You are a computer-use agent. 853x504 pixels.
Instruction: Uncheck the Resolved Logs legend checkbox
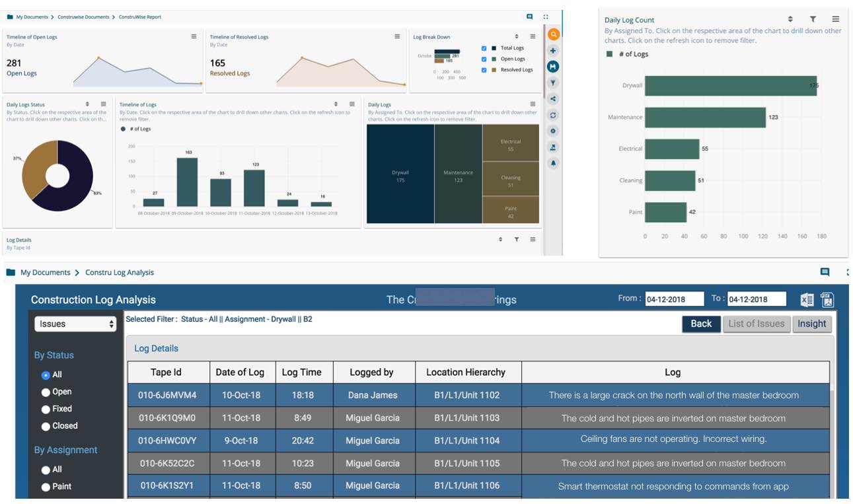coord(484,70)
